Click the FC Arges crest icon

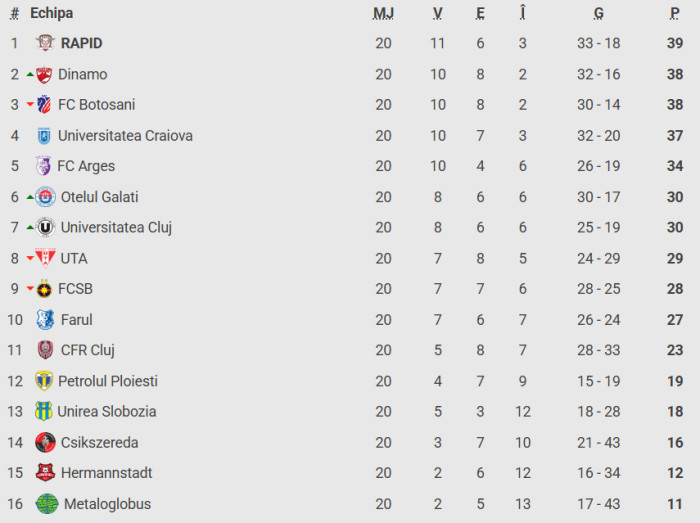pyautogui.click(x=44, y=166)
